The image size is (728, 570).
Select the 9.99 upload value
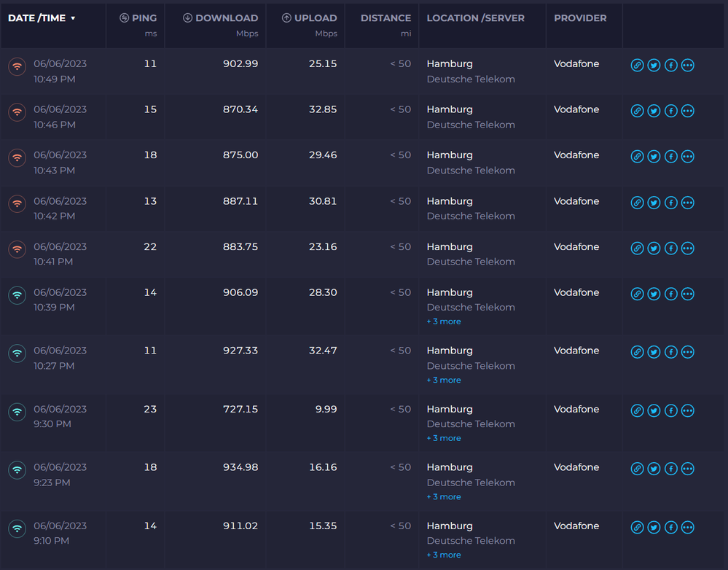click(x=326, y=409)
